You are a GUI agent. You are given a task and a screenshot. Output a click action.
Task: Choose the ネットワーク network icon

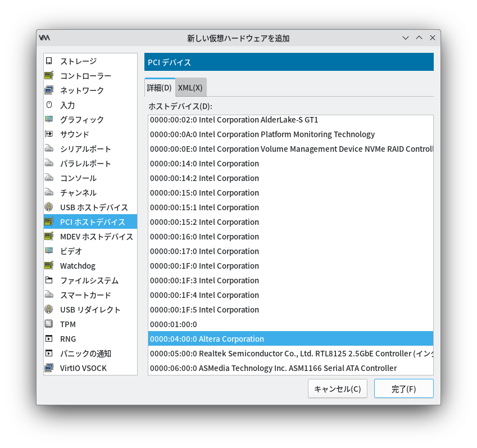pyautogui.click(x=49, y=90)
